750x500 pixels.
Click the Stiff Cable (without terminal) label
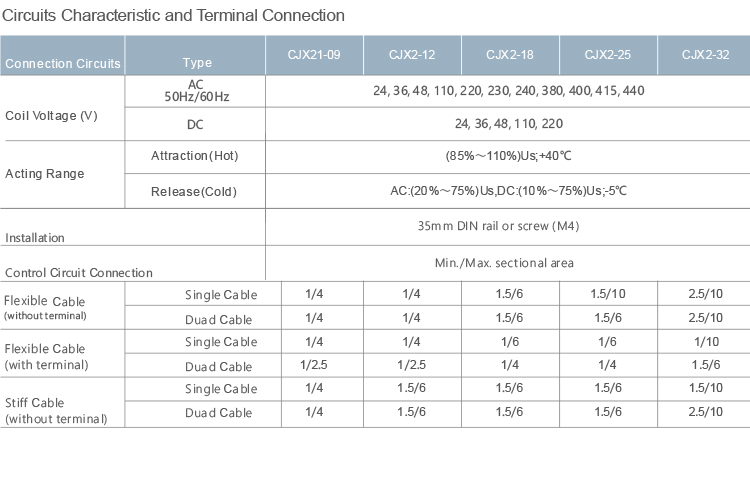pyautogui.click(x=56, y=411)
